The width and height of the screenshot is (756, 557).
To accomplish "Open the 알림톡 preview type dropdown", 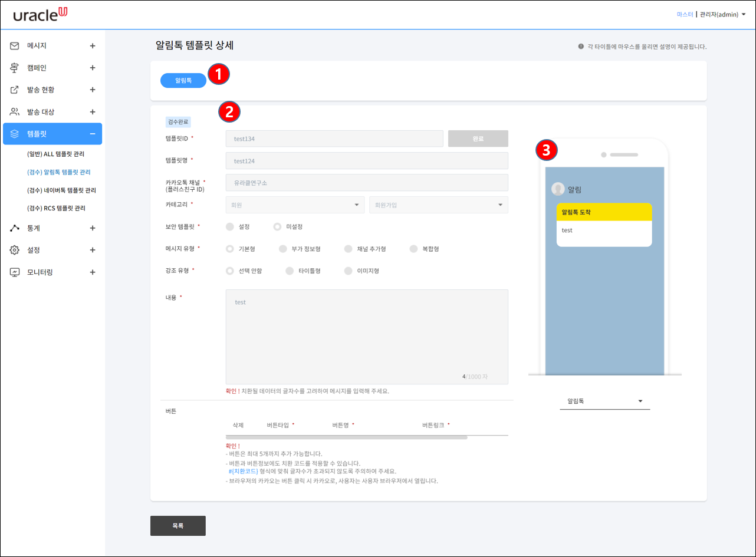I will pyautogui.click(x=604, y=401).
